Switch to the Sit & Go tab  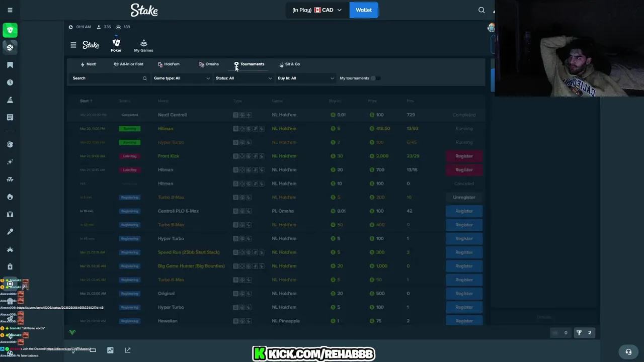[290, 64]
